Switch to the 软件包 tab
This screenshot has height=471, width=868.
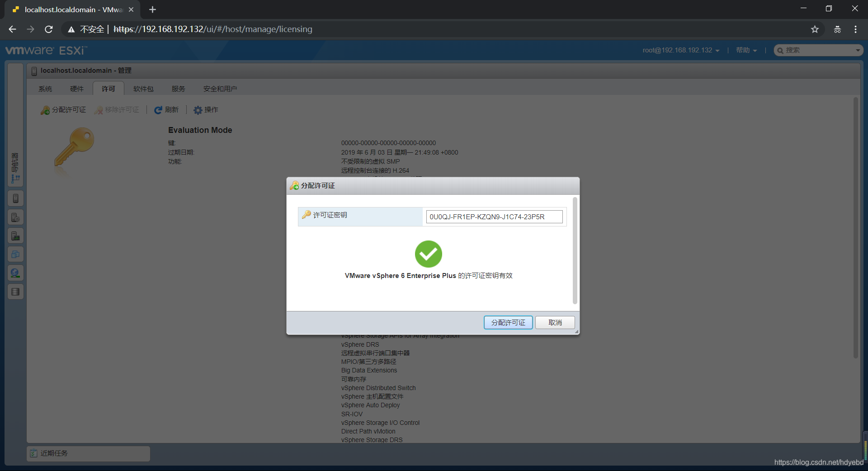click(143, 89)
